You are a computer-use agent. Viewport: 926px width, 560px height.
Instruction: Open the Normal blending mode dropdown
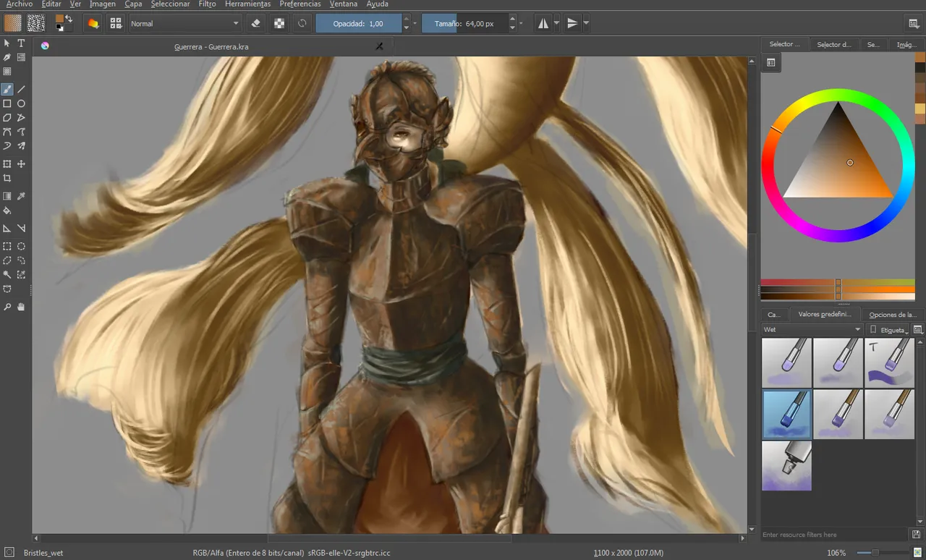184,23
